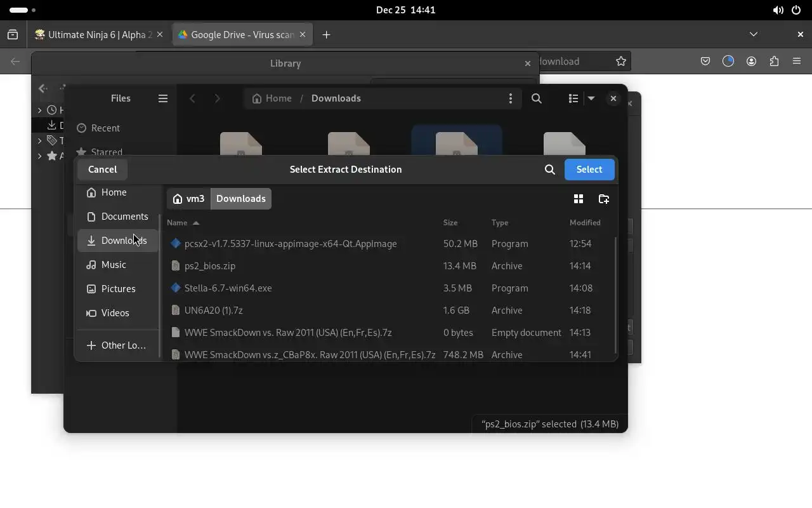
Task: Open Music in the chooser sidebar
Action: click(x=118, y=265)
